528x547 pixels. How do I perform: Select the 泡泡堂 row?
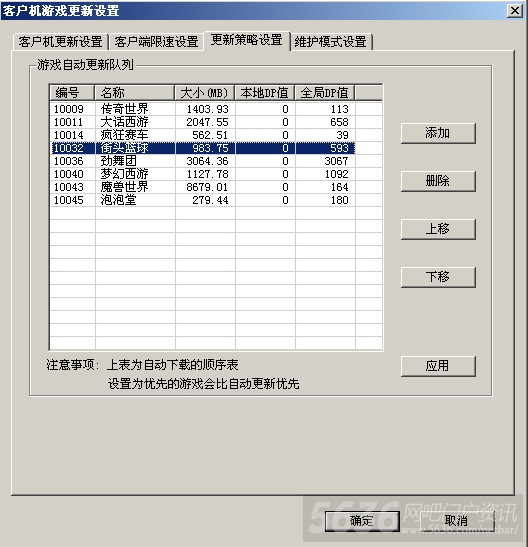click(x=202, y=200)
